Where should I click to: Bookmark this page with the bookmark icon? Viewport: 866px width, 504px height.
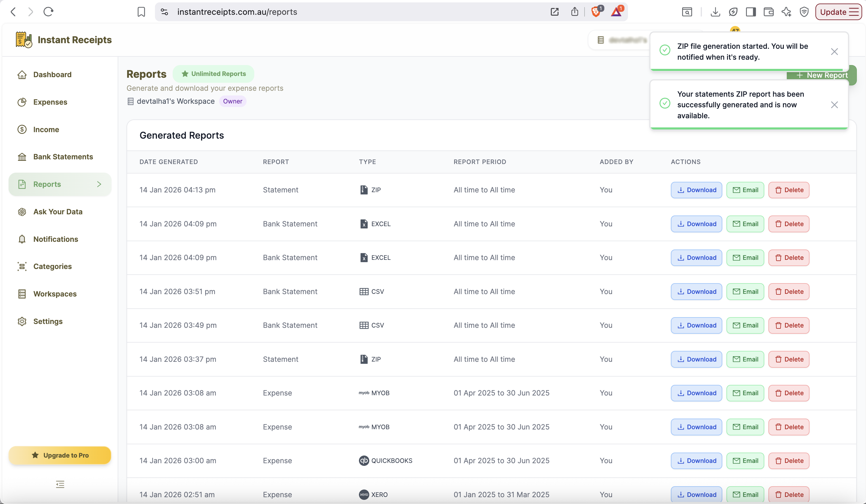coord(141,12)
